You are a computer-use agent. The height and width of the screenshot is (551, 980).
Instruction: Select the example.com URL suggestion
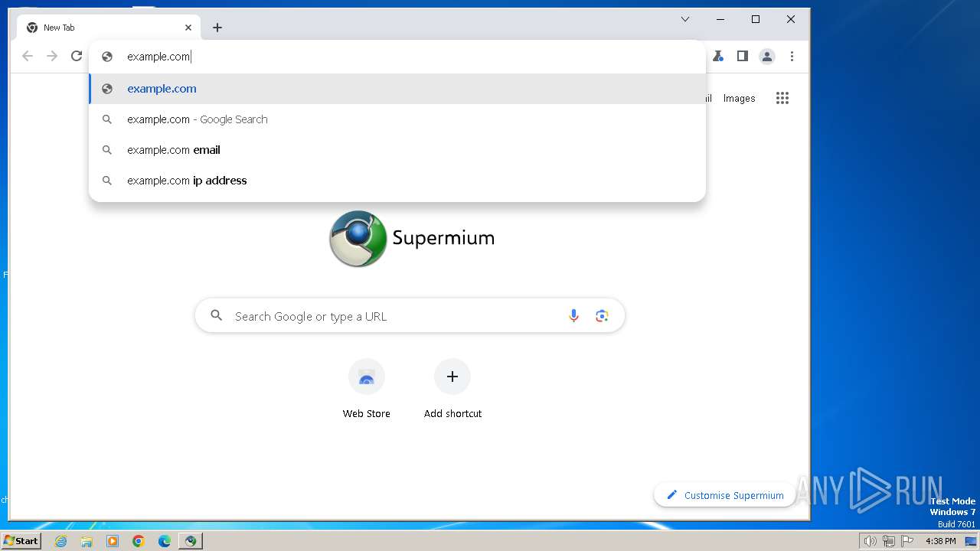(x=397, y=89)
